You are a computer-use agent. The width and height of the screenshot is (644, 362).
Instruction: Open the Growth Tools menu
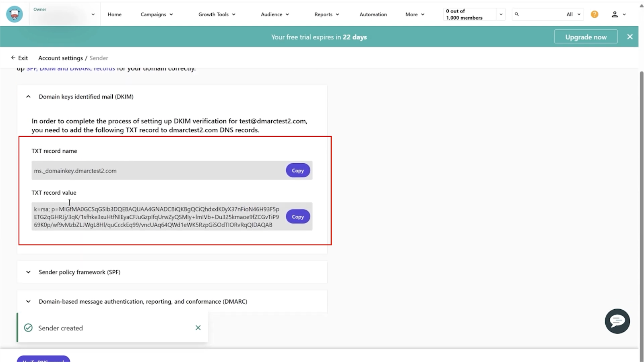[x=217, y=14]
